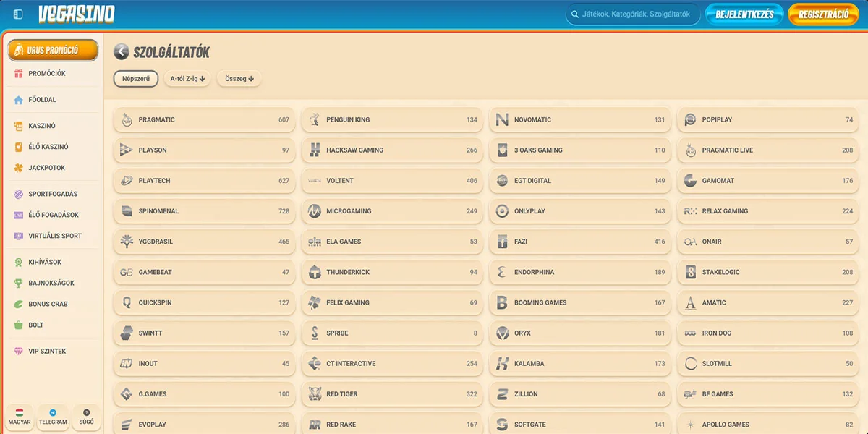868x434 pixels.
Task: Click the Novomatic N logo icon
Action: (x=502, y=119)
